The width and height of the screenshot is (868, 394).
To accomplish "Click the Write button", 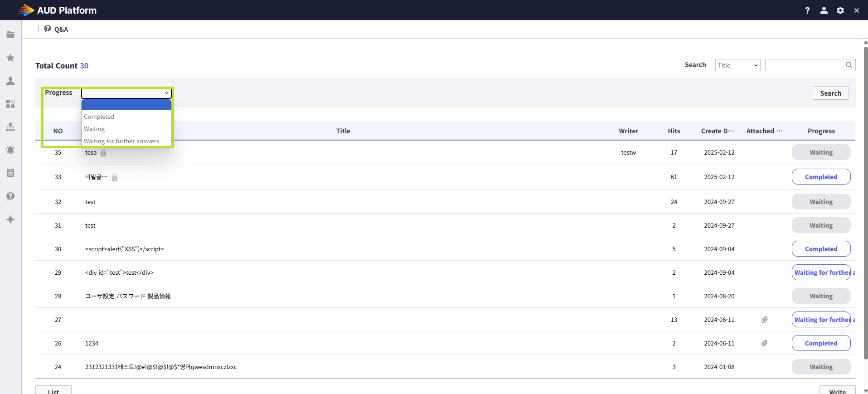I will (837, 390).
